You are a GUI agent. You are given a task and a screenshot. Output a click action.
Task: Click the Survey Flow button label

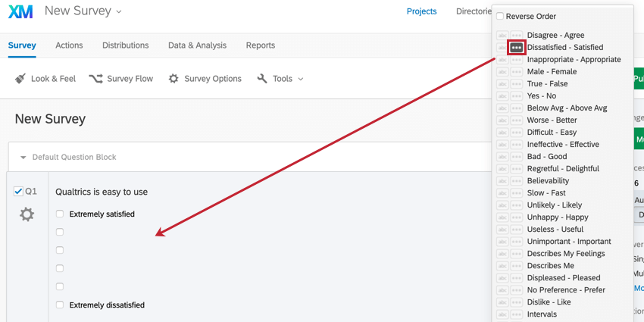tap(130, 79)
